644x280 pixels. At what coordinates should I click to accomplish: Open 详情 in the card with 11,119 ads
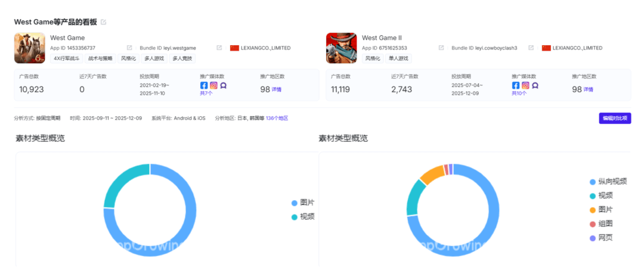[588, 89]
